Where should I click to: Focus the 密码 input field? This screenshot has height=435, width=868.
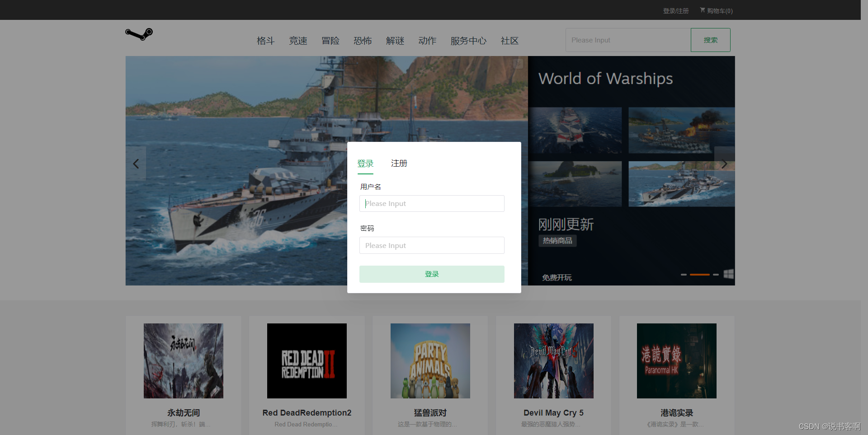point(432,245)
